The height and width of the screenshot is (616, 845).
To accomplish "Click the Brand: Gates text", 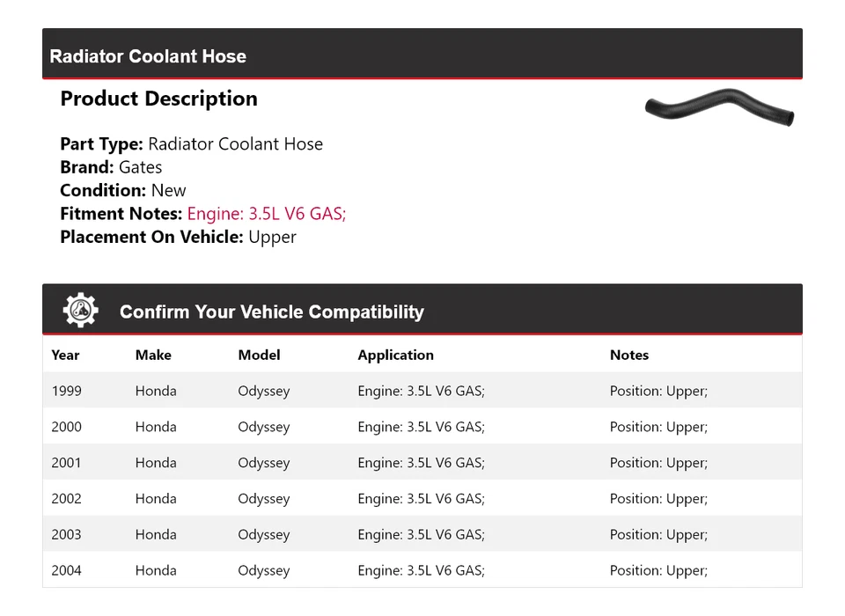I will [111, 167].
